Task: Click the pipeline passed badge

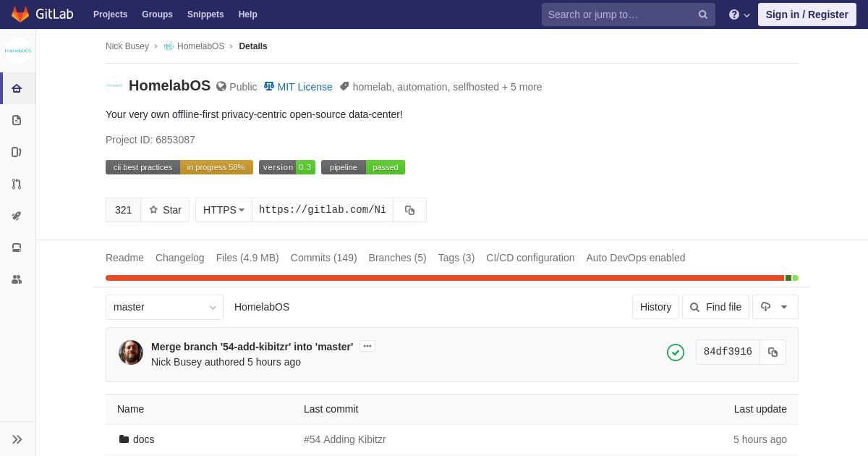Action: coord(363,167)
